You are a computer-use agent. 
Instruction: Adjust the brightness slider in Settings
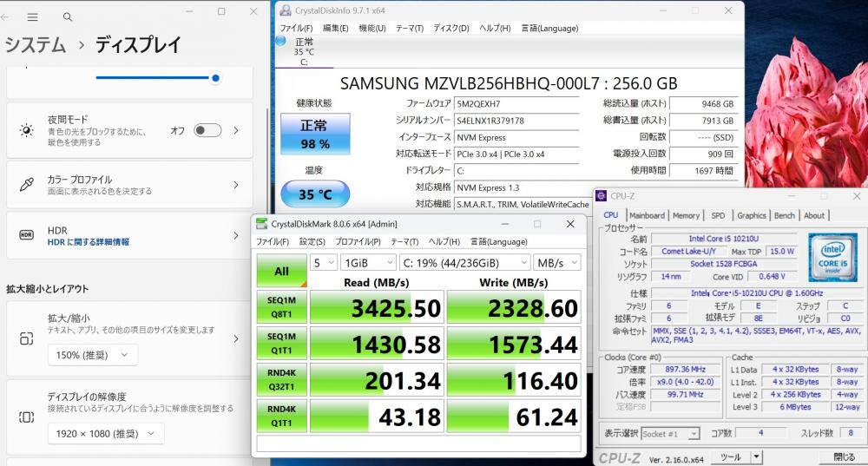click(158, 78)
